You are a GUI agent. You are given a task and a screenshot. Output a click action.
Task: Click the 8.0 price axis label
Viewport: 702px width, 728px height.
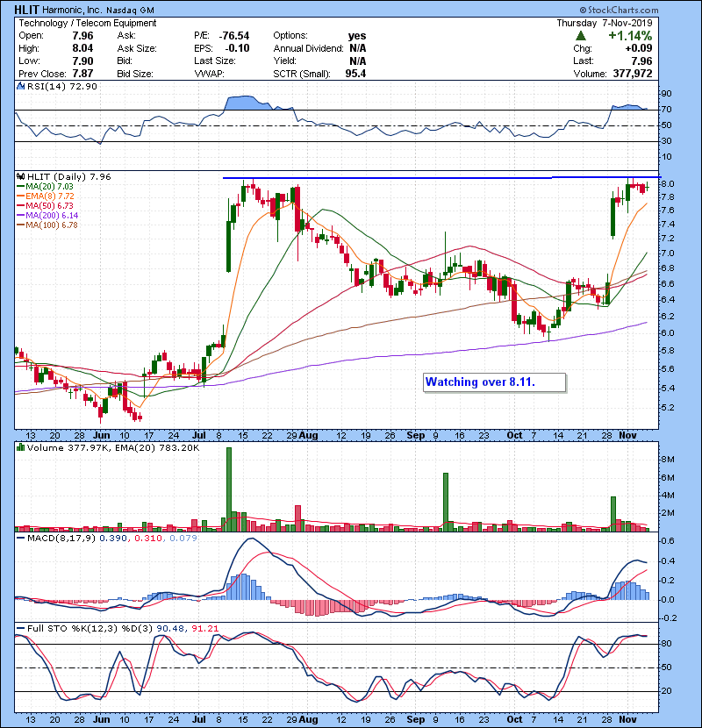[667, 184]
